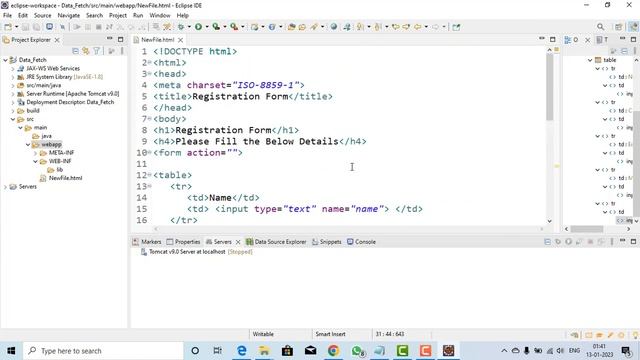Open File Explorer from the taskbar

coord(264,351)
